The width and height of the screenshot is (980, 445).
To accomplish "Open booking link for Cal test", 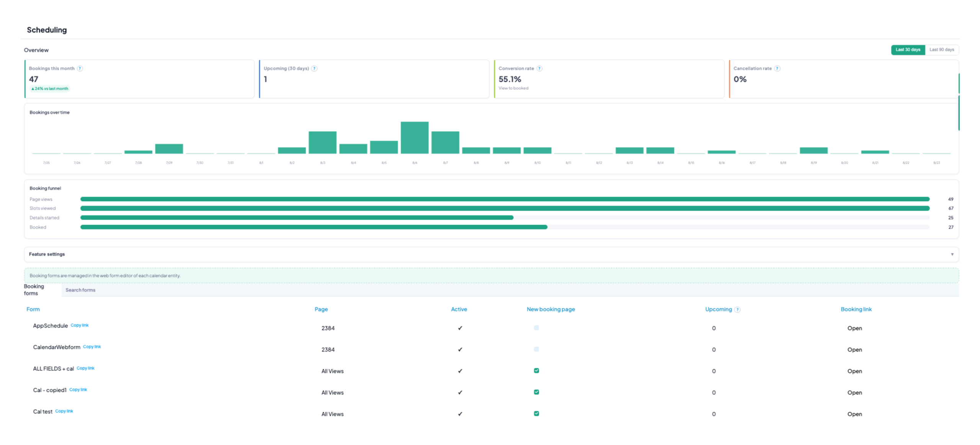I will pyautogui.click(x=854, y=414).
